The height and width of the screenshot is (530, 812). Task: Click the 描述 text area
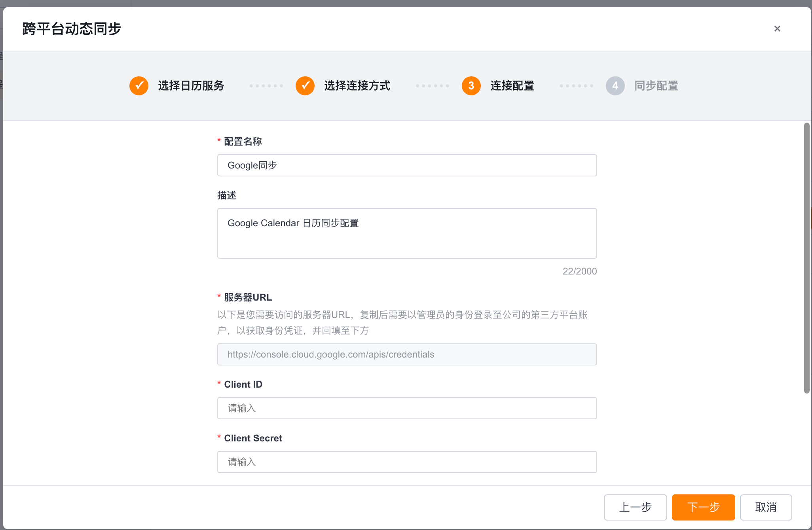[407, 233]
